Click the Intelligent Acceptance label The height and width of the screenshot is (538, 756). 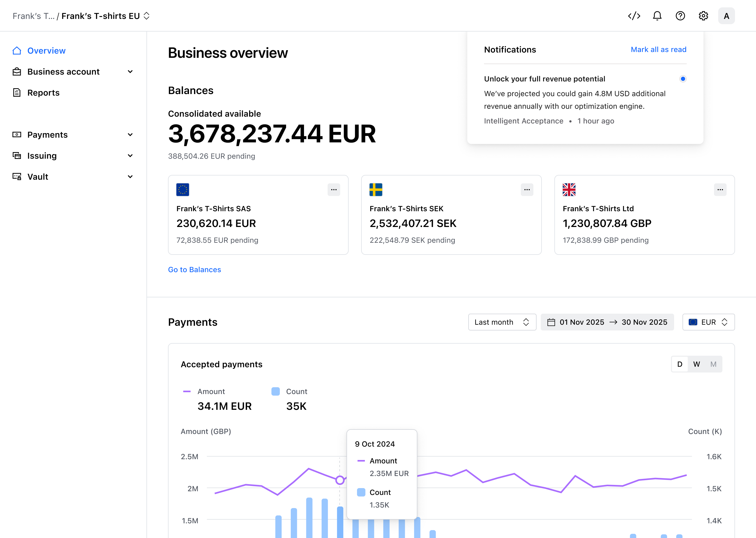tap(523, 121)
